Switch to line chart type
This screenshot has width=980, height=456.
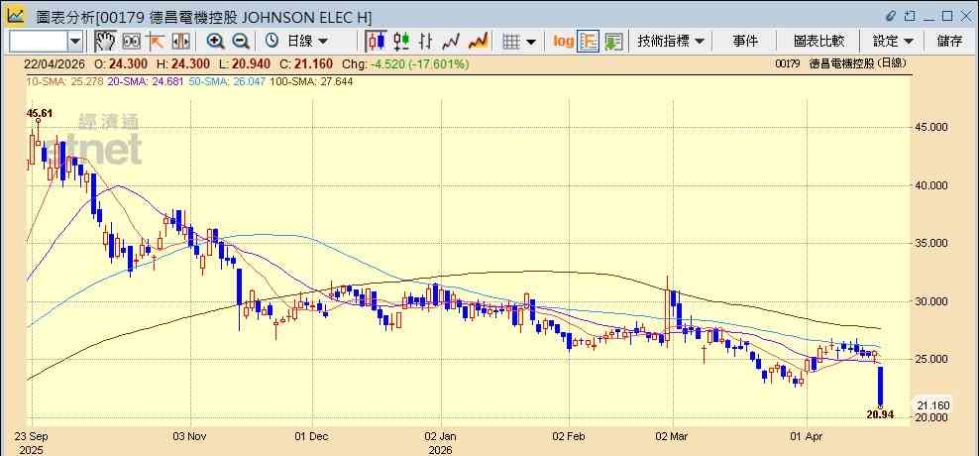(x=451, y=42)
